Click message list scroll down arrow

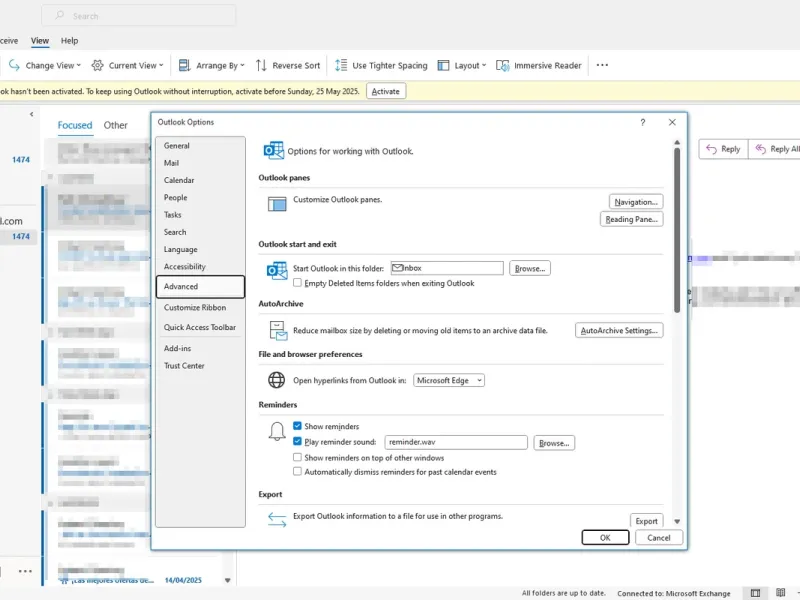coord(228,581)
